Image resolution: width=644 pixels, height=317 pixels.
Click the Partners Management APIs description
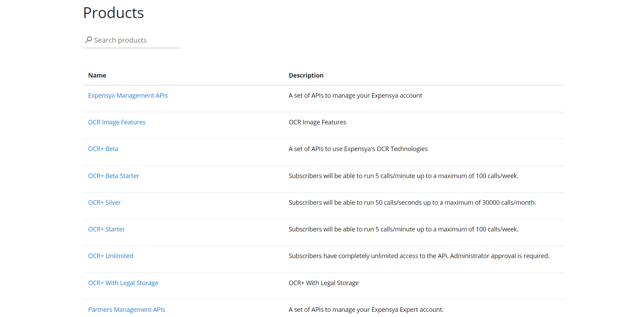[x=366, y=310]
